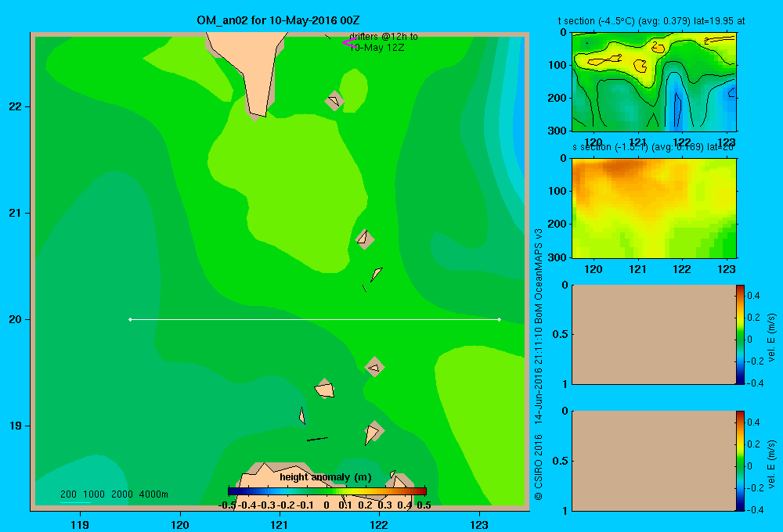Viewport: 783px width, 532px height.
Task: Open the s section salinity plot
Action: (654, 208)
